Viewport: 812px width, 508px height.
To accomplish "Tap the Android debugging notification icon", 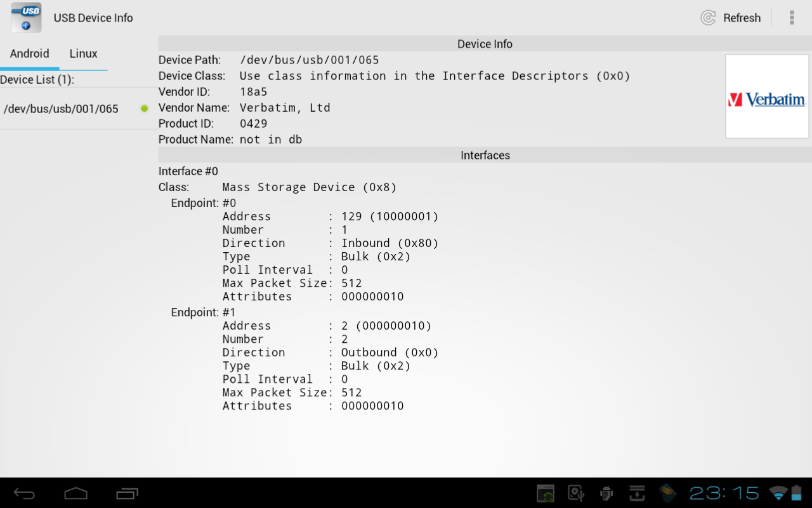I will 606,493.
